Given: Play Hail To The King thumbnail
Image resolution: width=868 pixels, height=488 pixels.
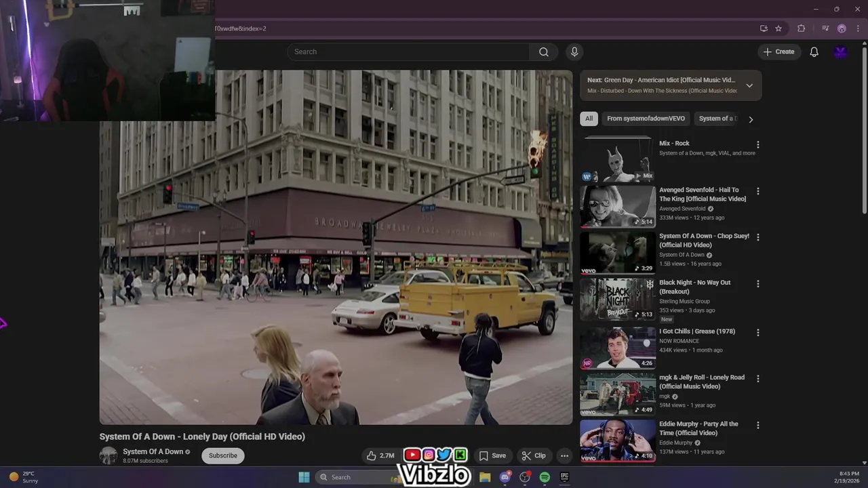Looking at the screenshot, I should point(618,206).
